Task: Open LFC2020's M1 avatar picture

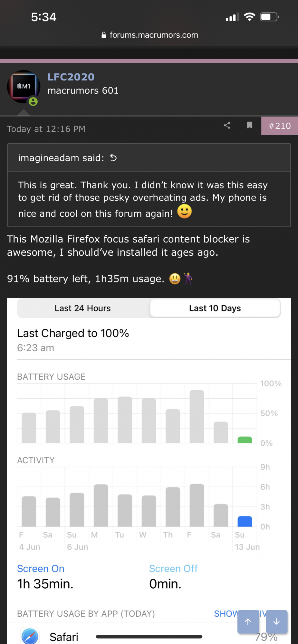Action: point(24,87)
